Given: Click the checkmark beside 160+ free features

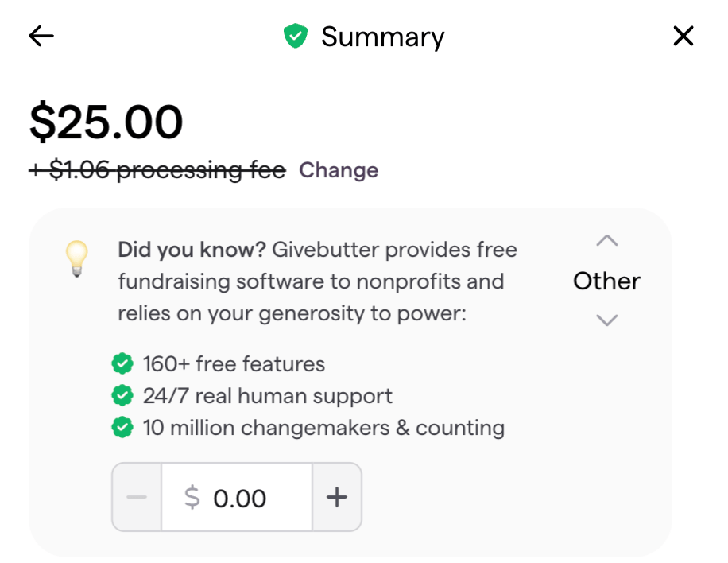Looking at the screenshot, I should click(122, 363).
